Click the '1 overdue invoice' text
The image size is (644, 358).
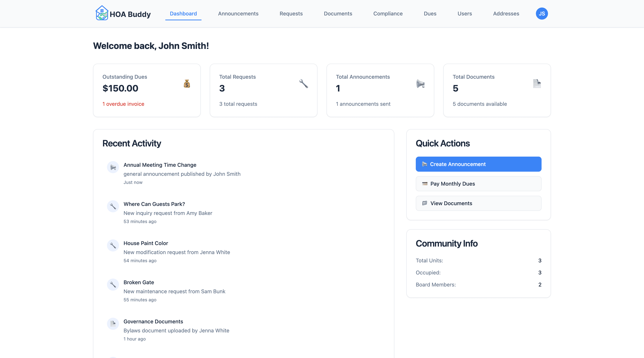point(123,104)
